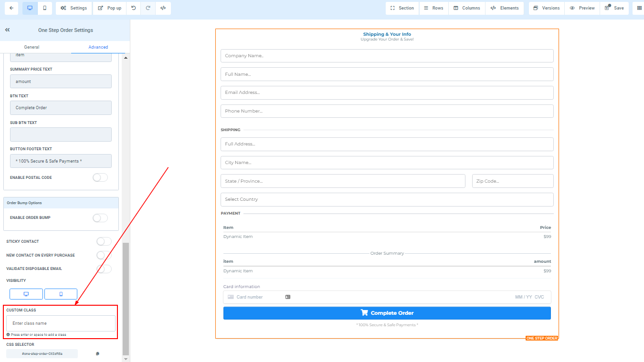Image resolution: width=644 pixels, height=362 pixels.
Task: Open the Select Country dropdown
Action: point(387,199)
